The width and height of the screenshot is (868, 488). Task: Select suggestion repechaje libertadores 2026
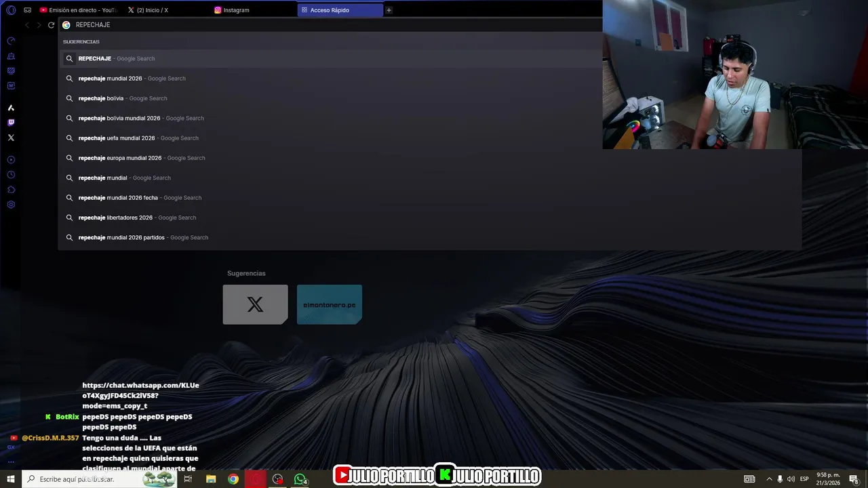(x=429, y=218)
